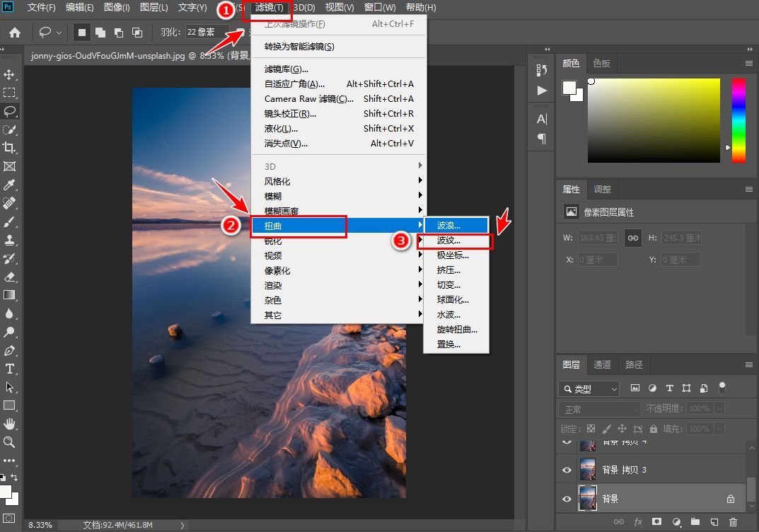Toggle Quick Mask mode
The image size is (759, 532).
[x=9, y=519]
